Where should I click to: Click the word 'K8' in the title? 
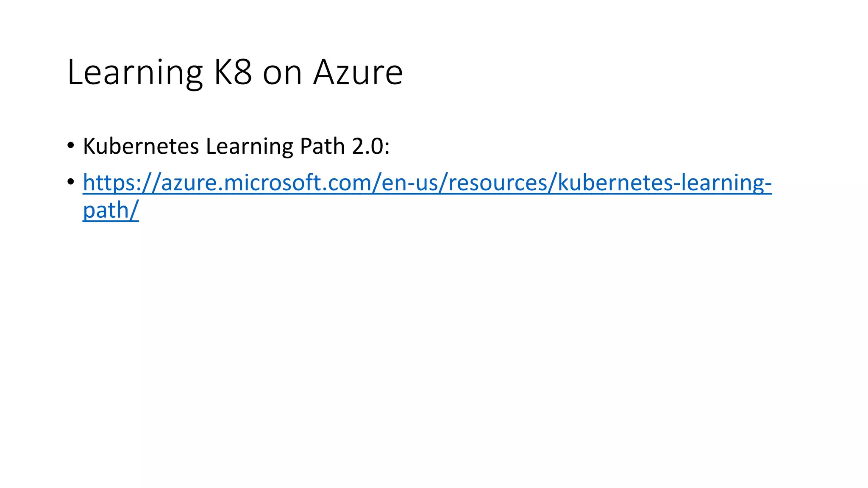coord(232,72)
